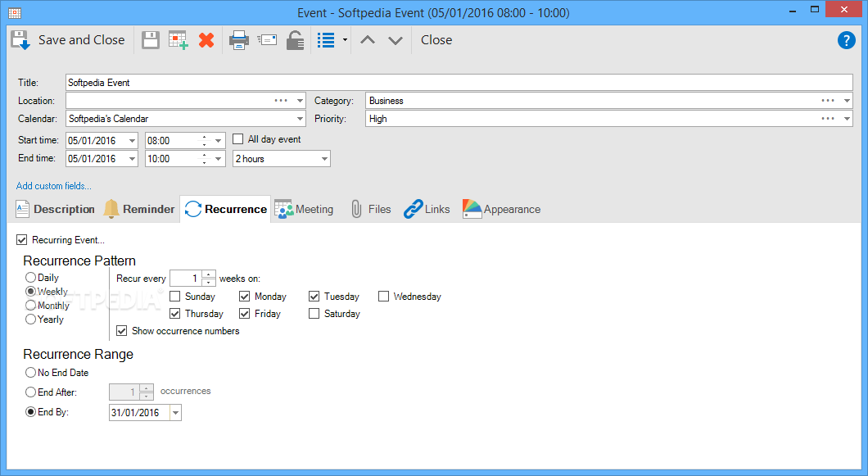This screenshot has height=476, width=868.
Task: Check the Wednesday checkbox
Action: [x=383, y=297]
